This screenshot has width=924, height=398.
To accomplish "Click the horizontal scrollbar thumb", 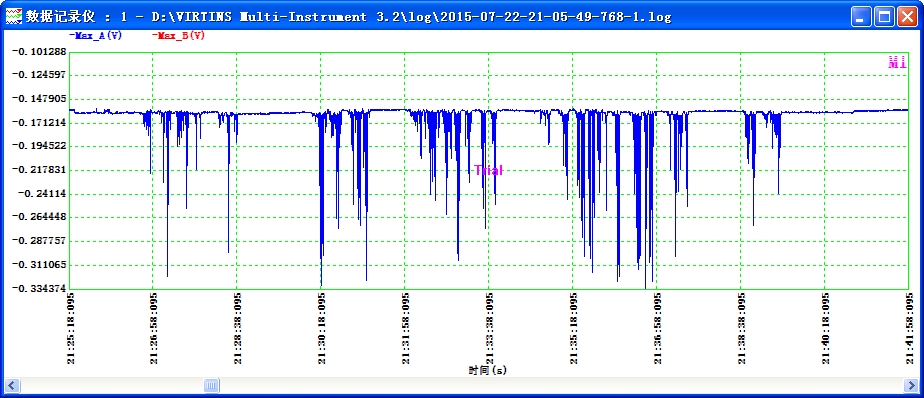I will click(212, 386).
